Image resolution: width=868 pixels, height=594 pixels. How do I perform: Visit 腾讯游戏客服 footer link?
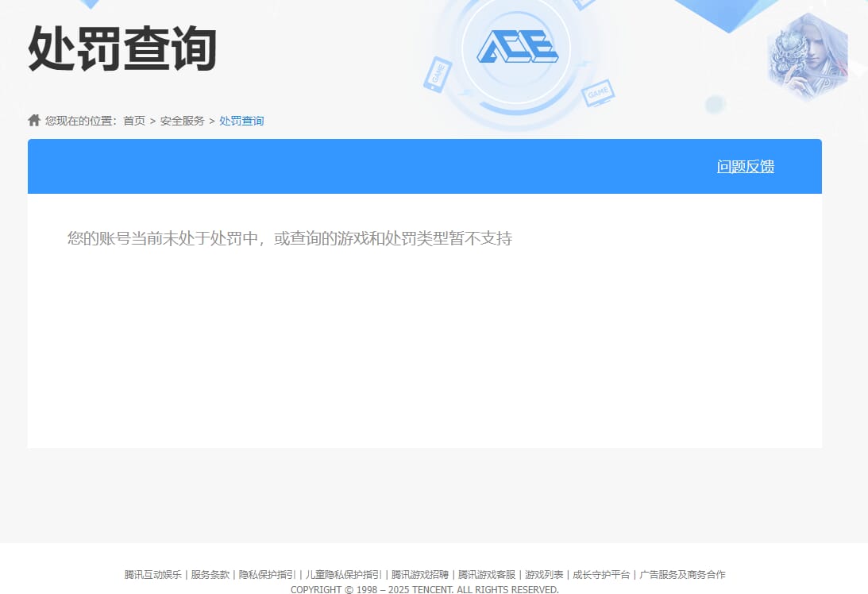[x=487, y=575]
